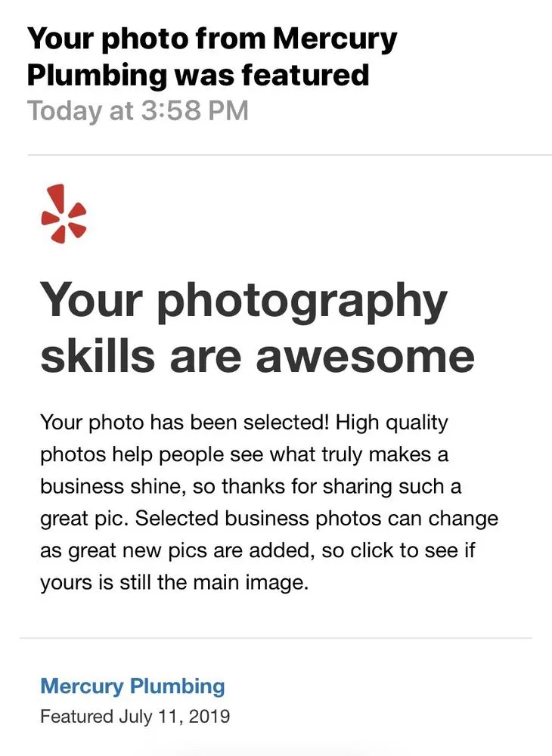Click the red Yelp burst logo

63,213
